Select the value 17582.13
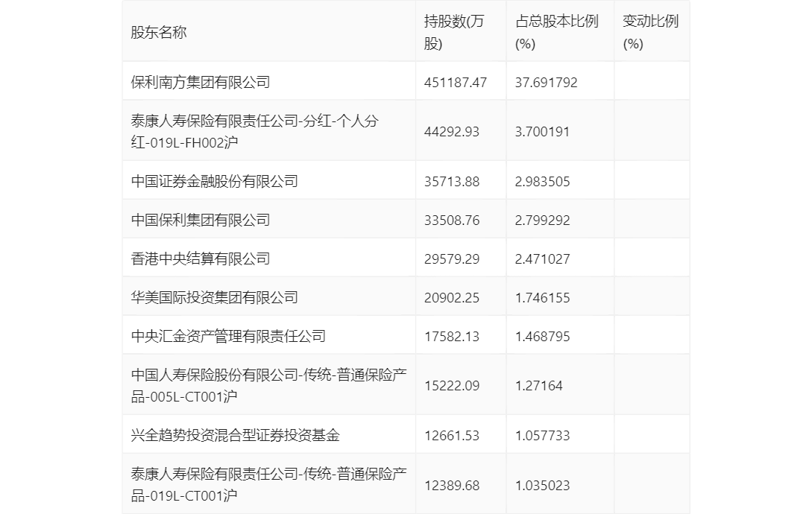The height and width of the screenshot is (514, 812). tap(452, 337)
